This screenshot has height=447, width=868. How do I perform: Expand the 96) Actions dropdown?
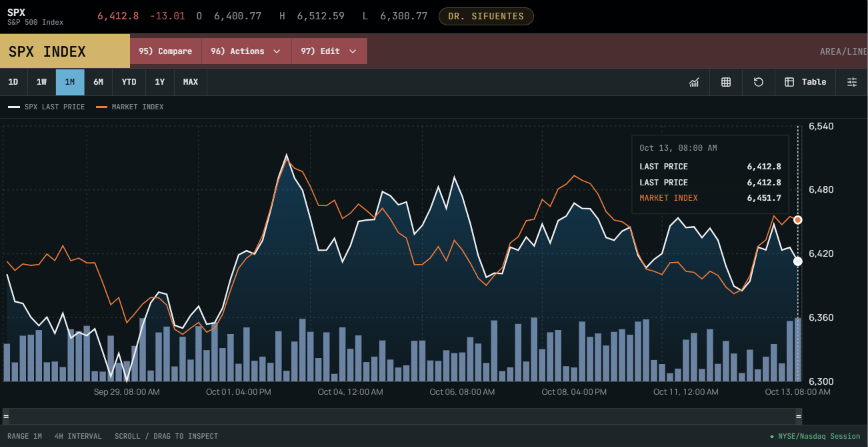tap(246, 51)
